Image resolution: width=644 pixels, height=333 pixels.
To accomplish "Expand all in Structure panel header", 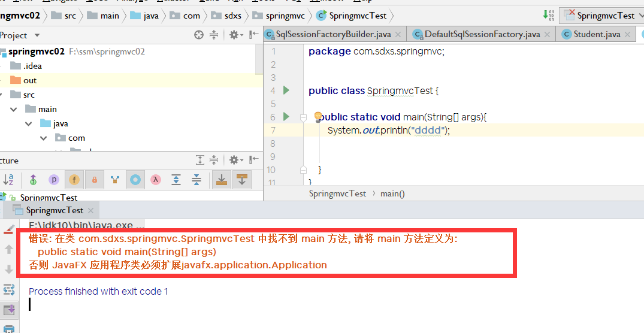I will point(199,160).
